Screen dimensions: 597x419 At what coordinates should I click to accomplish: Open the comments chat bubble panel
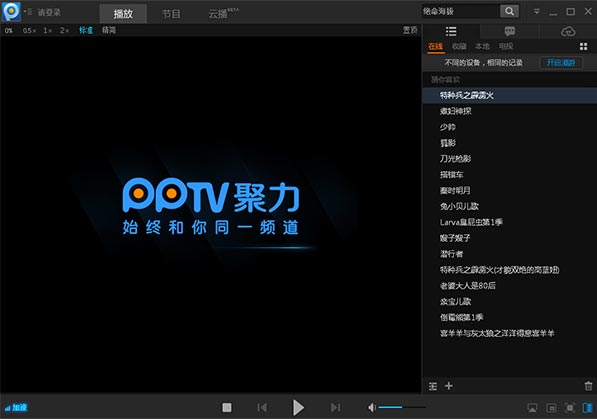click(510, 32)
